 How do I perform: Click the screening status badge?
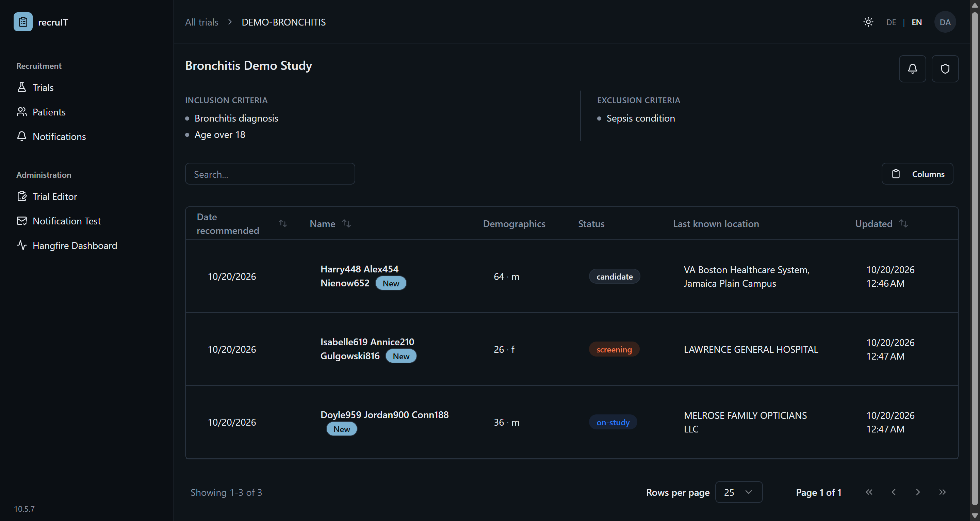pyautogui.click(x=614, y=349)
